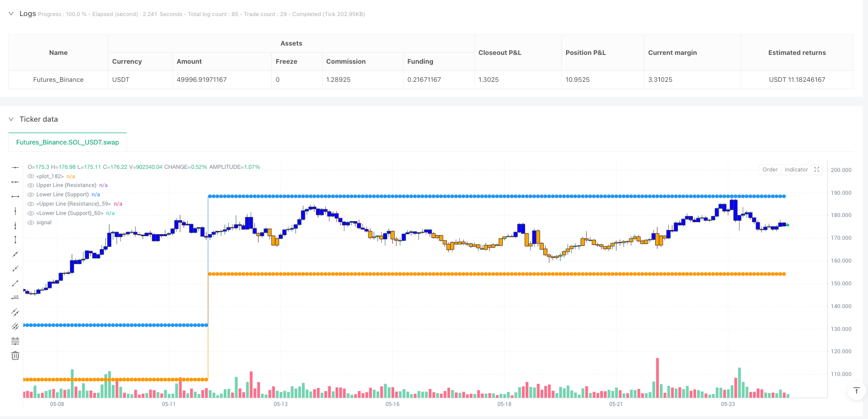
Task: Collapse the Logs section
Action: pyautogui.click(x=11, y=13)
